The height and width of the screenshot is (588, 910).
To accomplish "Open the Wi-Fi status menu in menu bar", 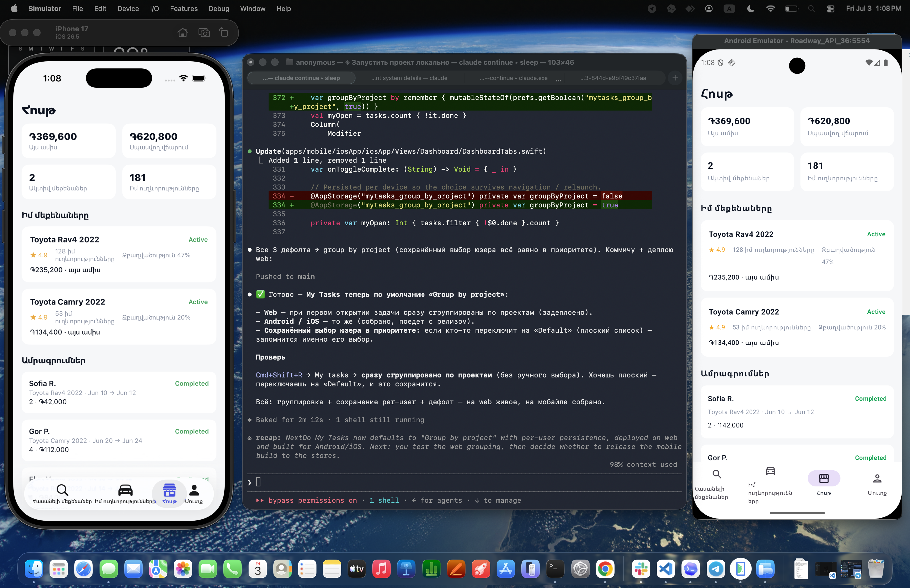I will point(771,9).
